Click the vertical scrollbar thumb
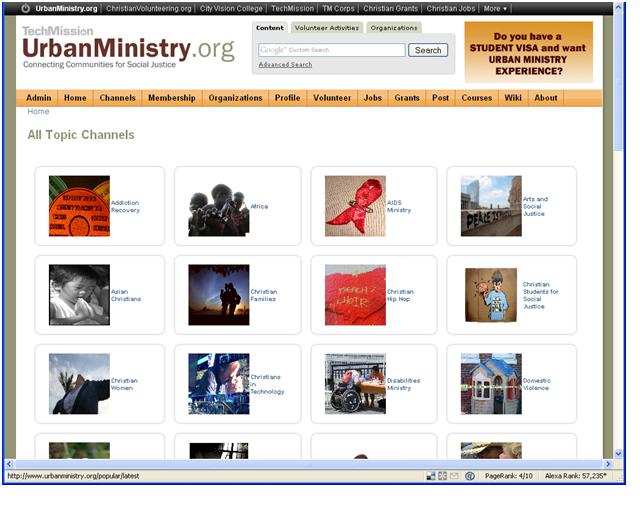 tap(618, 82)
